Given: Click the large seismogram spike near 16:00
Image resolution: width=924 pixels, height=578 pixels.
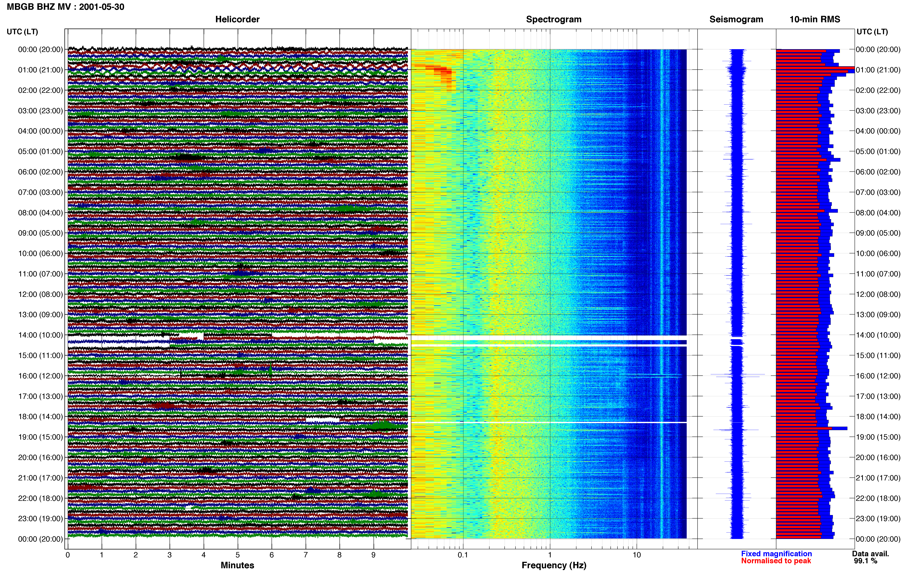Looking at the screenshot, I should [738, 374].
